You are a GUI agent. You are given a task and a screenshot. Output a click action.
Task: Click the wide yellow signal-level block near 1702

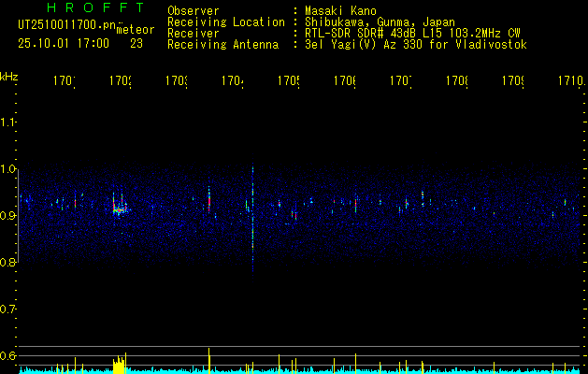[120, 365]
